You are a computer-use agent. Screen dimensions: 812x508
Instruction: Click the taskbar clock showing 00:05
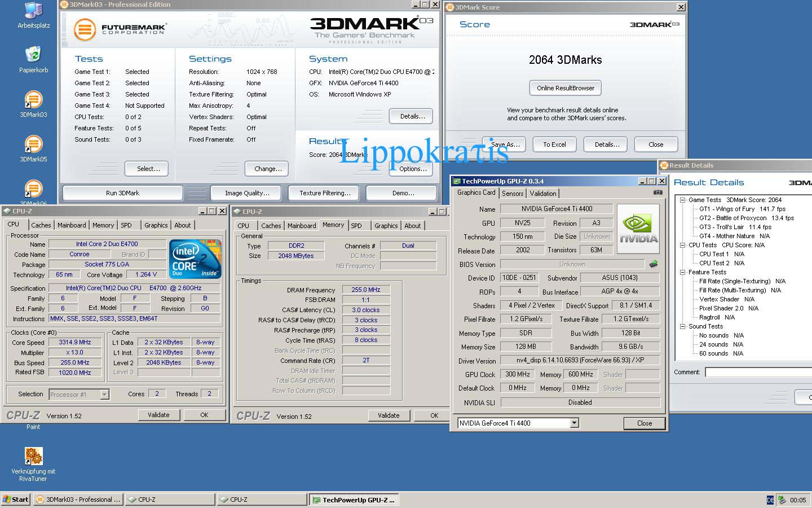tap(798, 500)
